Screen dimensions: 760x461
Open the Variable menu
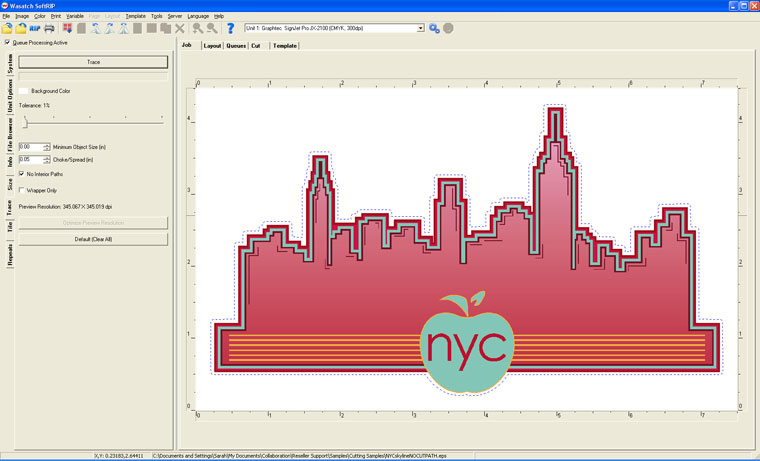pyautogui.click(x=75, y=16)
